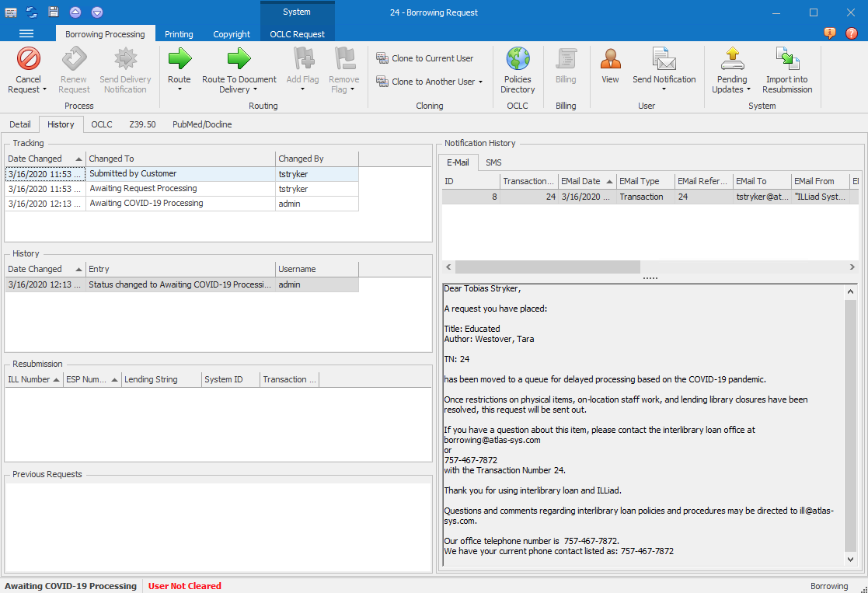The image size is (868, 593).
Task: Open the PubMed/Docline tab
Action: pos(202,124)
